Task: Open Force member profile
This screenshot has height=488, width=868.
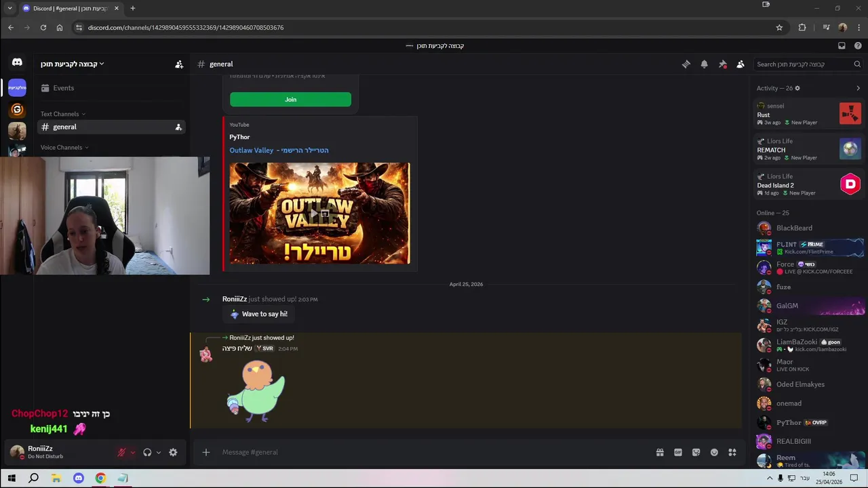Action: click(809, 268)
